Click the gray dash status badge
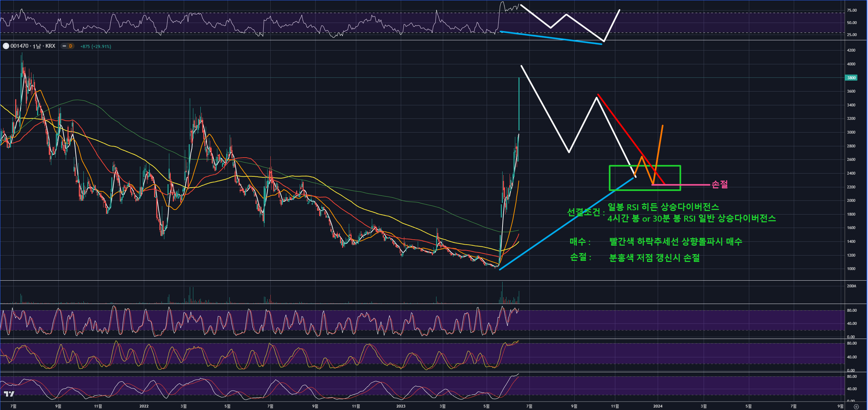868x410 pixels. pyautogui.click(x=64, y=46)
